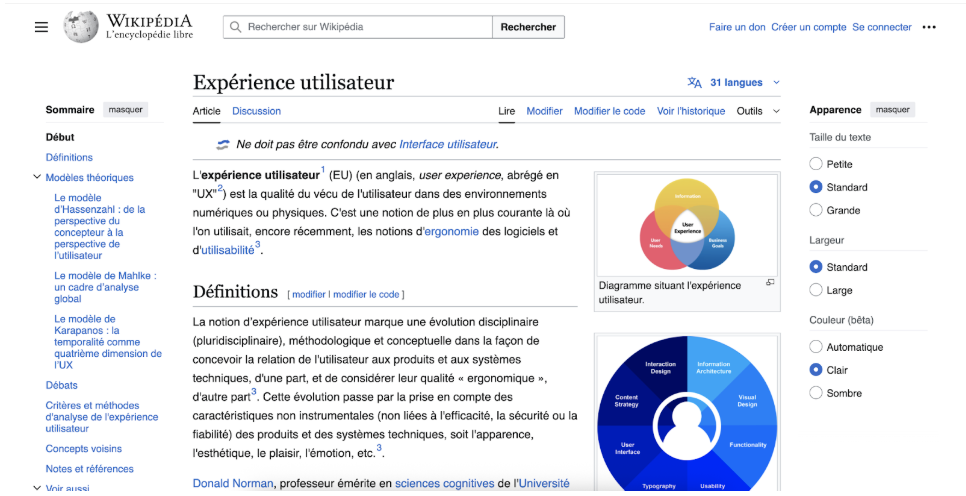Go to Concepts voisins in the Sommaire
The image size is (966, 496).
click(x=84, y=449)
